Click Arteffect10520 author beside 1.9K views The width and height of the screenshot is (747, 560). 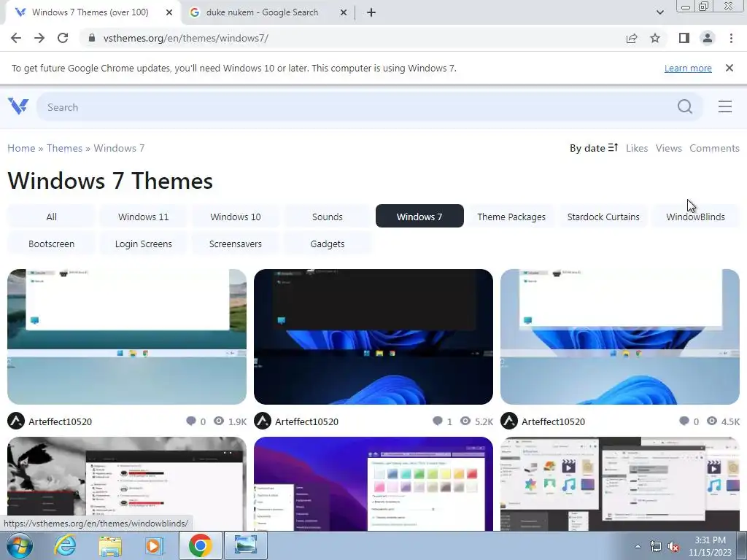60,421
